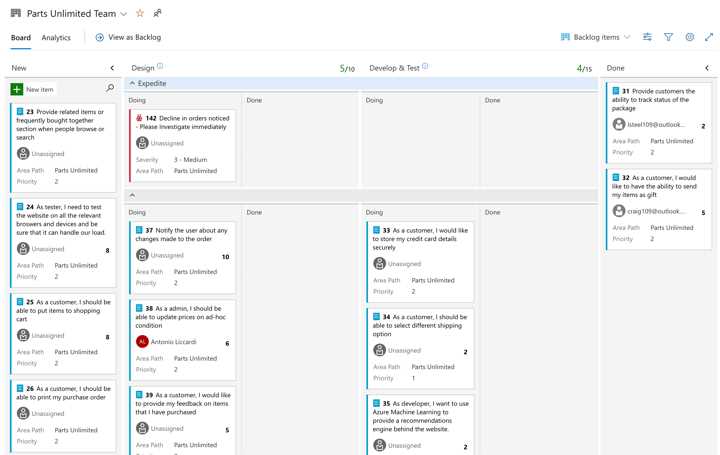Click Unassigned avatar on card 24
The width and height of the screenshot is (720, 455).
23,248
